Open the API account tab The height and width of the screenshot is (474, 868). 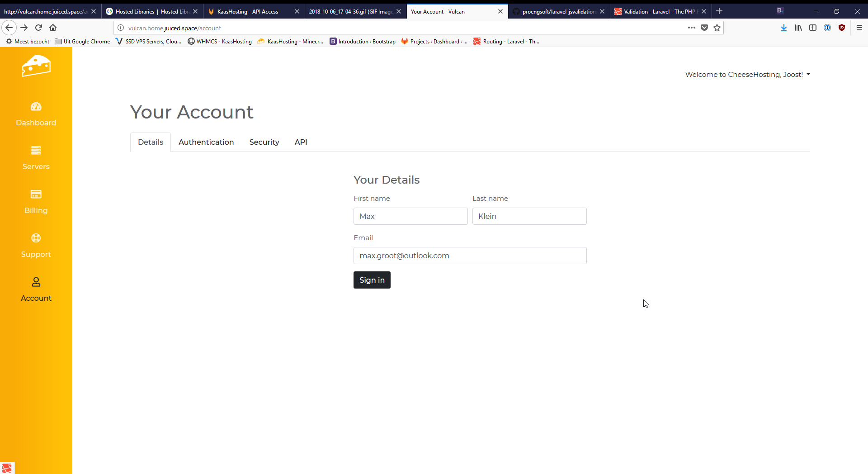[x=301, y=142]
